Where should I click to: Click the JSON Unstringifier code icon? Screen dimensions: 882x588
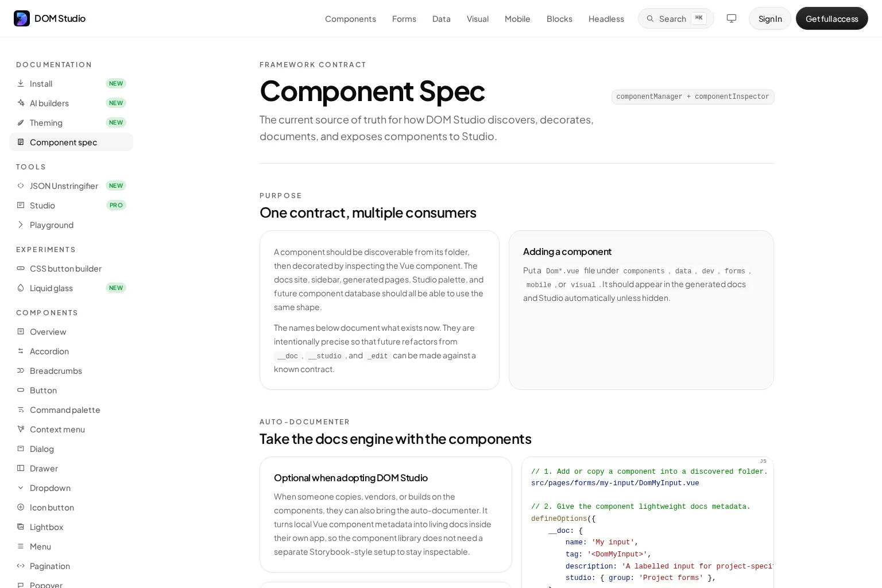tap(21, 185)
